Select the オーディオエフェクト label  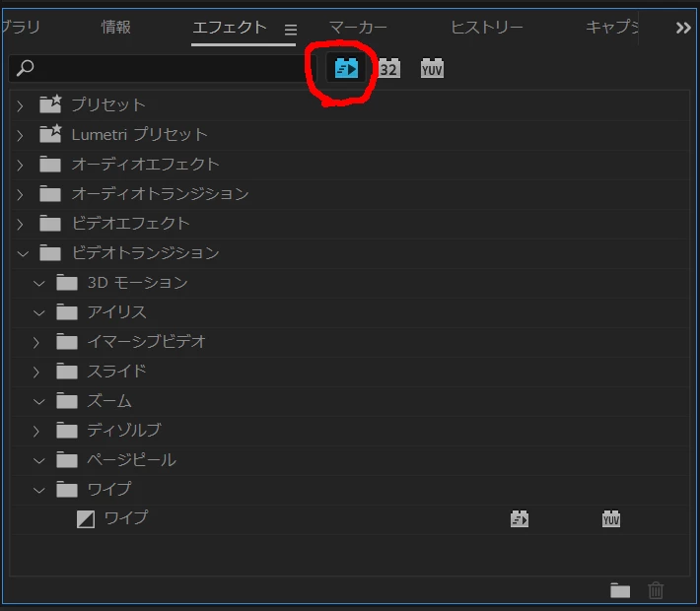[x=146, y=165]
